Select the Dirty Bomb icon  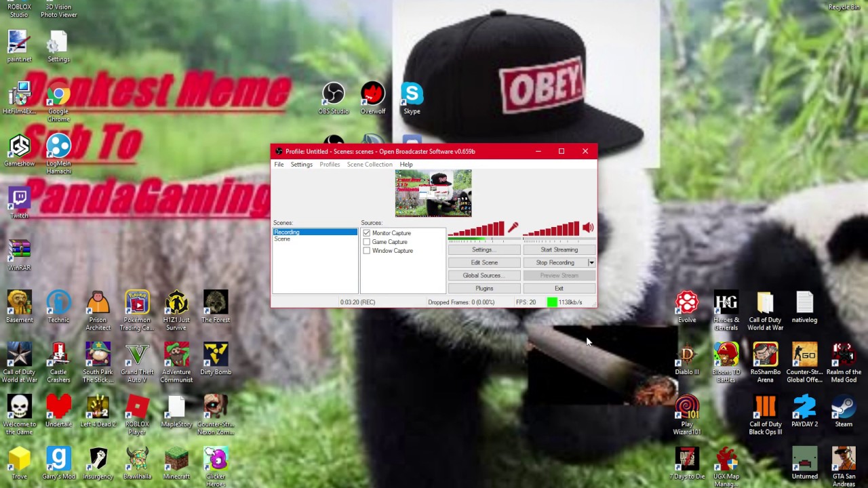[216, 359]
